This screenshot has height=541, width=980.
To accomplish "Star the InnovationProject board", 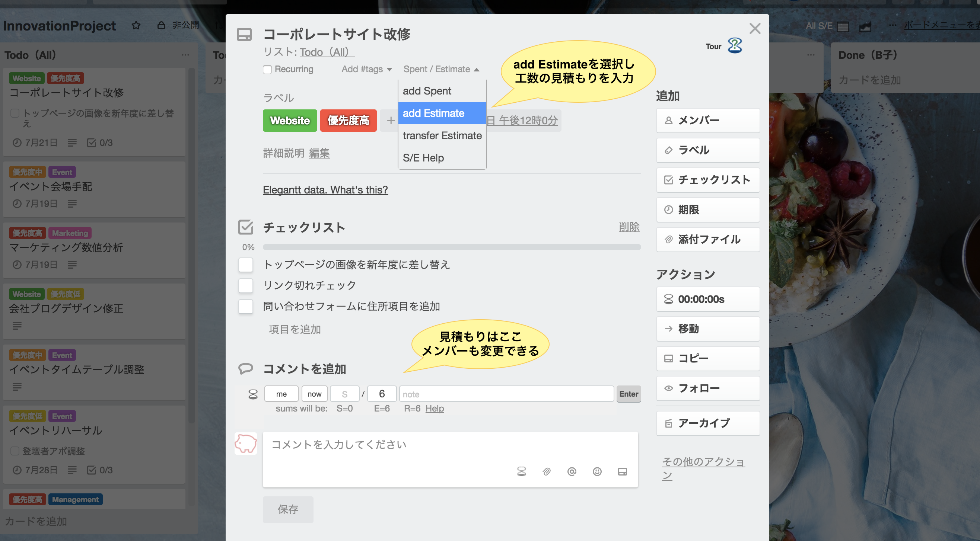I will pos(136,25).
